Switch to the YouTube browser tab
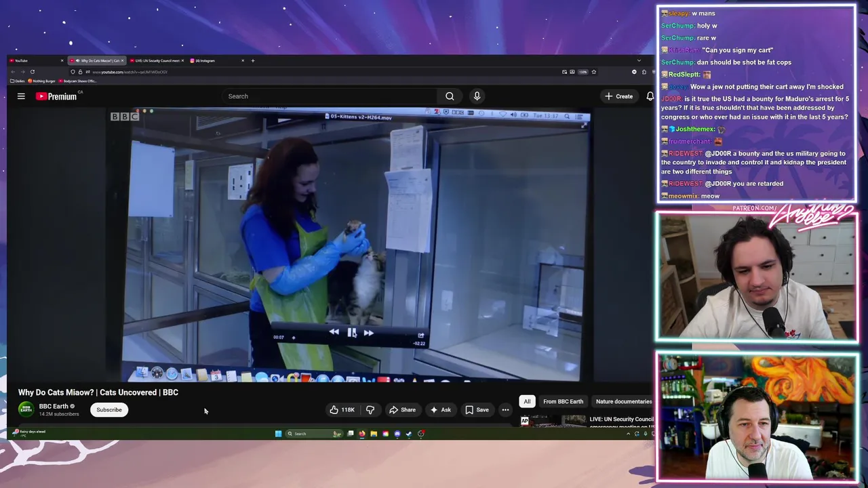 tap(37, 60)
